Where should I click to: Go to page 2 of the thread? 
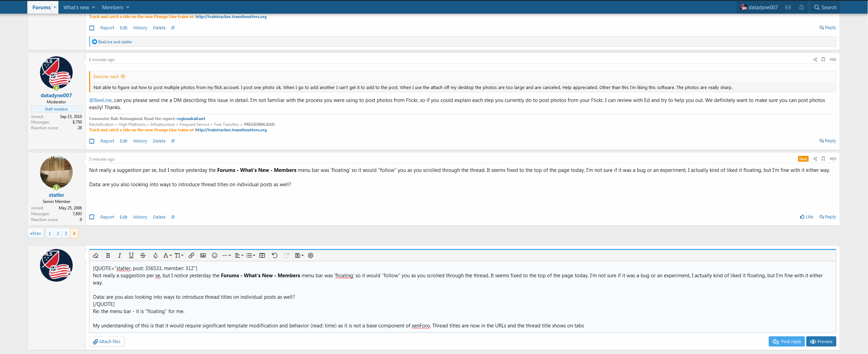[58, 234]
